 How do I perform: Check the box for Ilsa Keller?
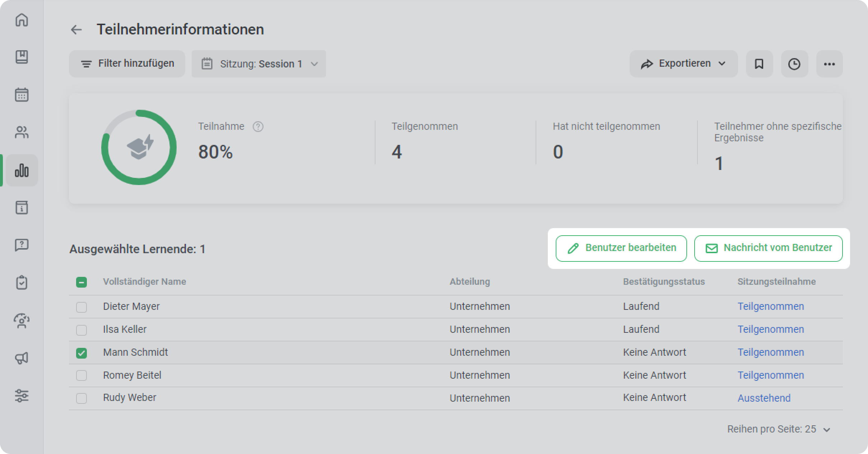81,330
